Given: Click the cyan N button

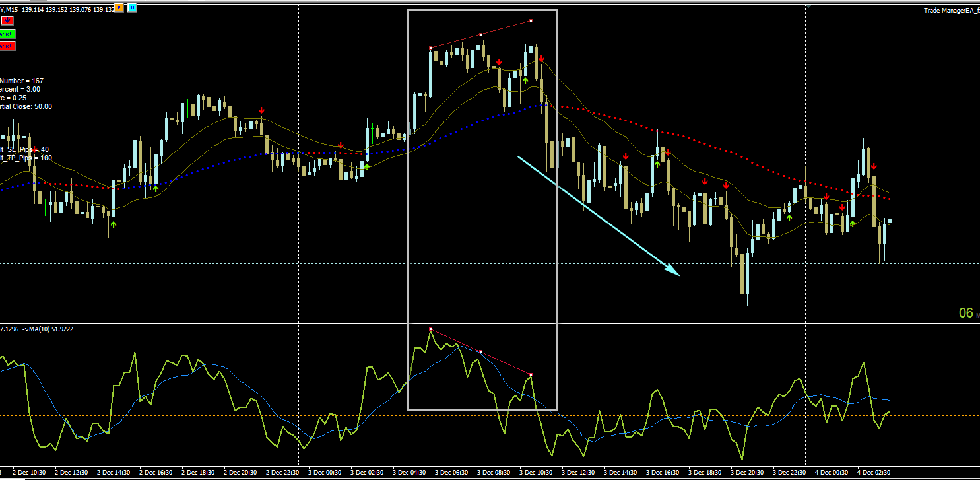Looking at the screenshot, I should (x=133, y=8).
